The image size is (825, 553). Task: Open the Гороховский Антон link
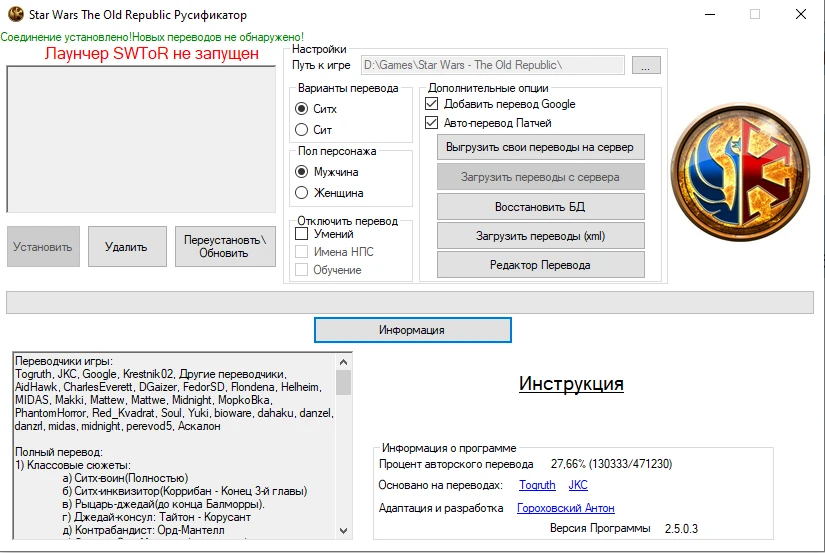[x=566, y=508]
